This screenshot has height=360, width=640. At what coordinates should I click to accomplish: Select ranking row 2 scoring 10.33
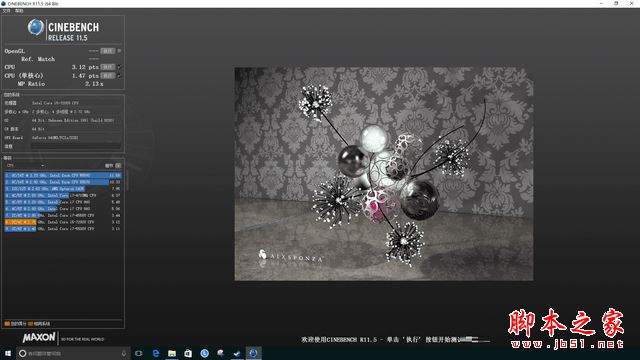click(x=63, y=182)
